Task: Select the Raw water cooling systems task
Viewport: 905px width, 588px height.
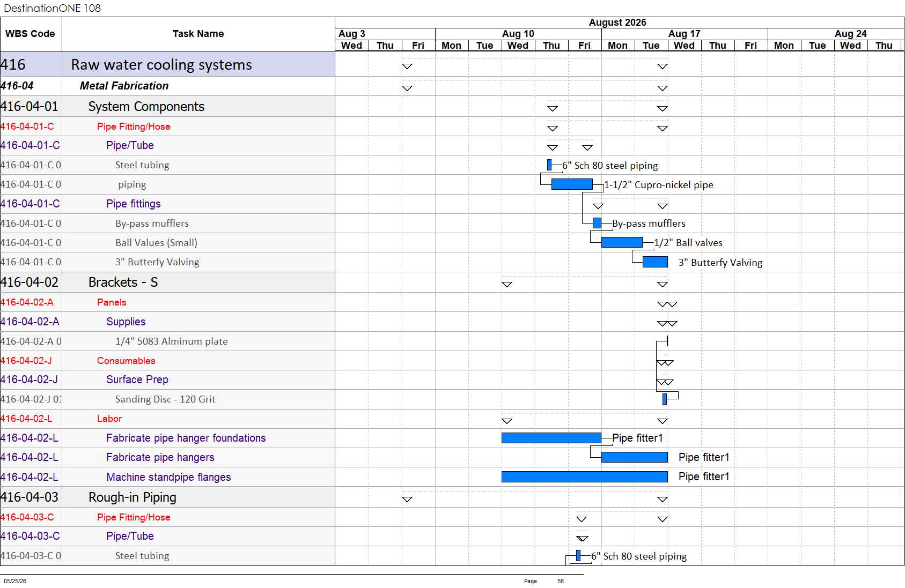Action: click(161, 65)
